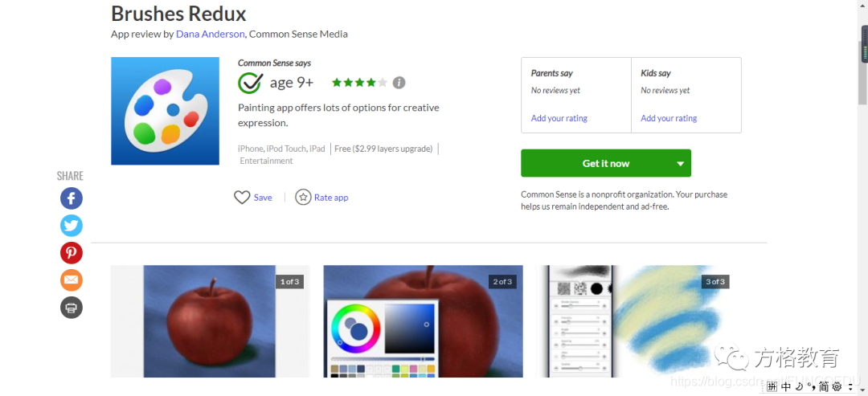This screenshot has width=868, height=396.
Task: Share the review on Facebook
Action: [72, 198]
